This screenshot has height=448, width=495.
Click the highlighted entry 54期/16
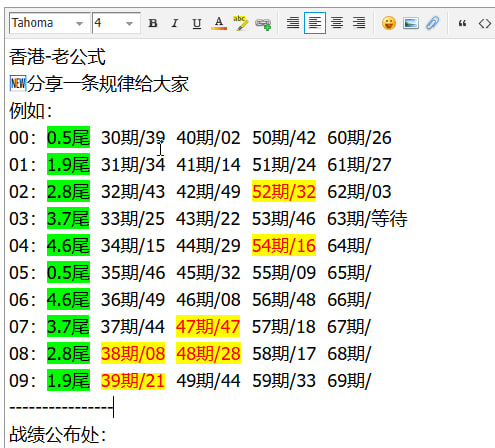click(284, 245)
